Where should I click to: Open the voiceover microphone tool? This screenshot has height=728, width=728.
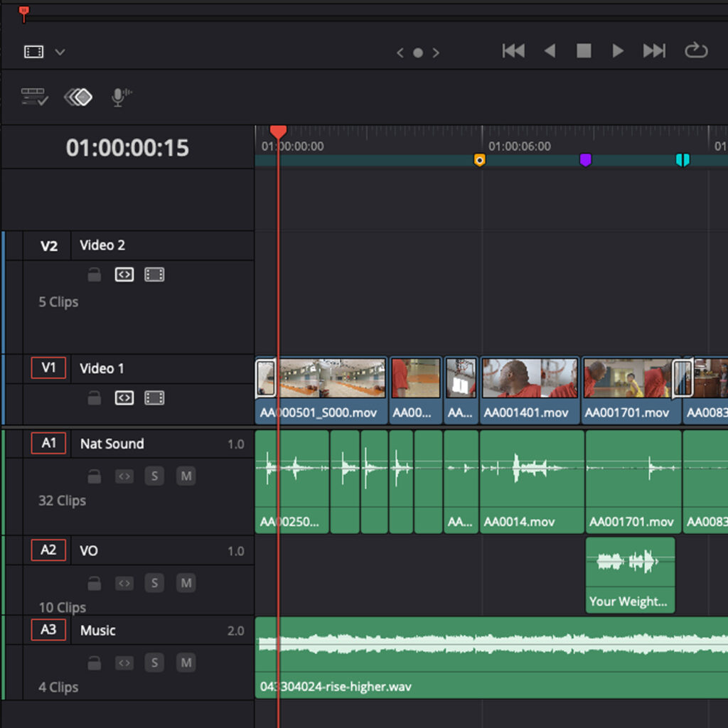(121, 97)
